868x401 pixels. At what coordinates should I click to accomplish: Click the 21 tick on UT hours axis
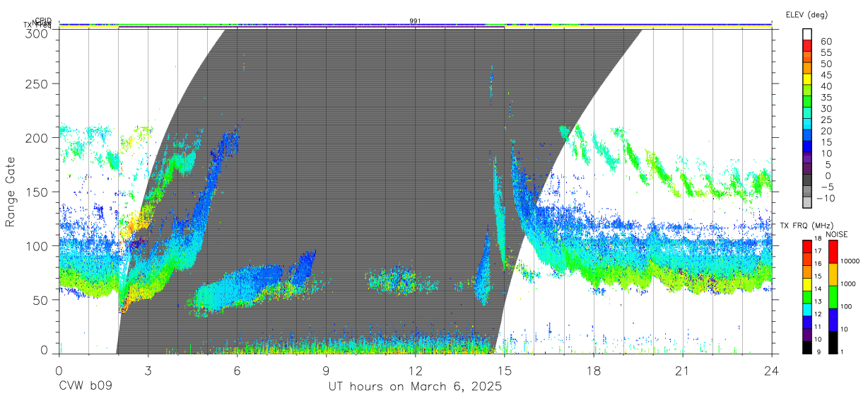pos(683,371)
